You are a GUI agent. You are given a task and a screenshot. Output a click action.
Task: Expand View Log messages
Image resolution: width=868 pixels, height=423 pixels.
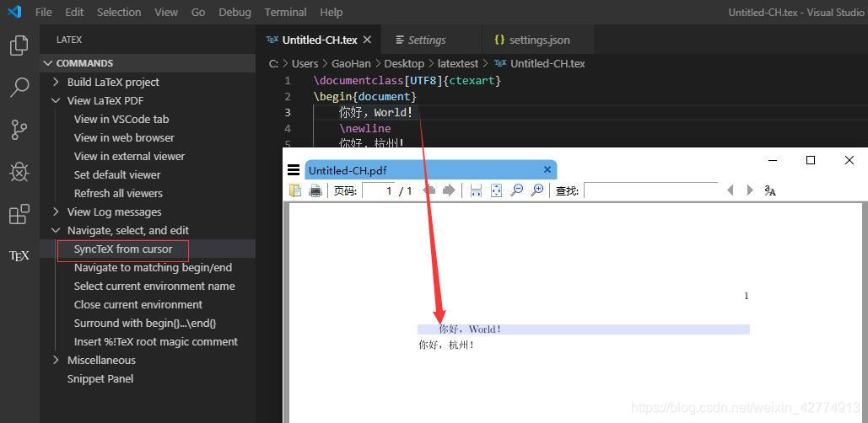[x=56, y=211]
